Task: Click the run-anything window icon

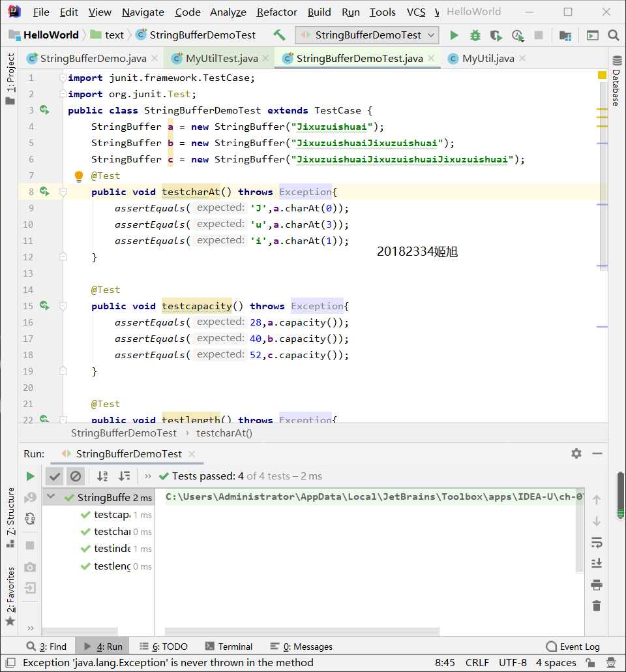Action: tap(593, 35)
